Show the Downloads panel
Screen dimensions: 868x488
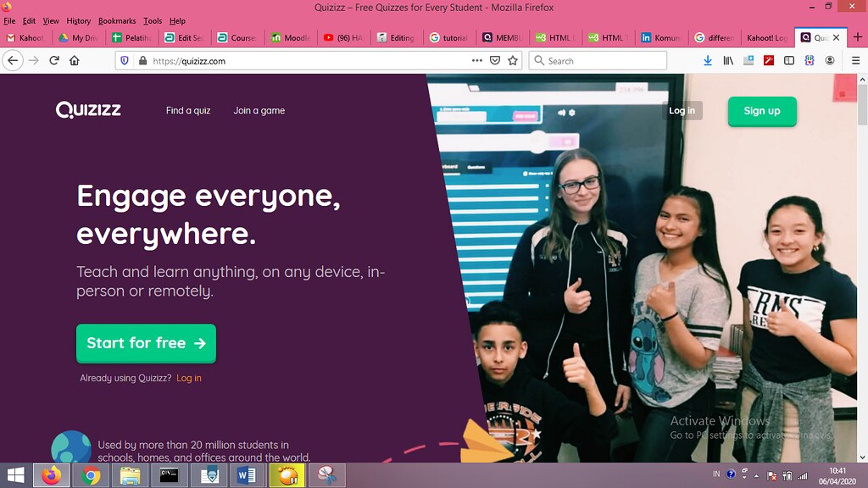[x=708, y=61]
